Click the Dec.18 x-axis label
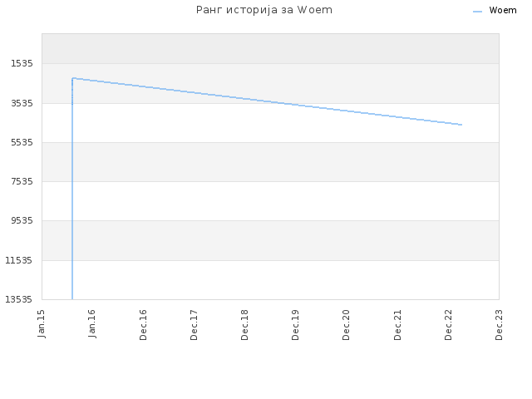 coord(244,325)
